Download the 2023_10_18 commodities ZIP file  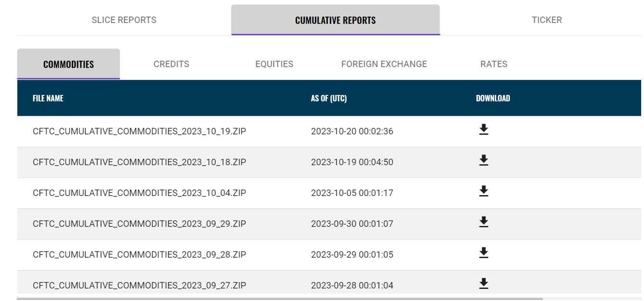click(483, 160)
